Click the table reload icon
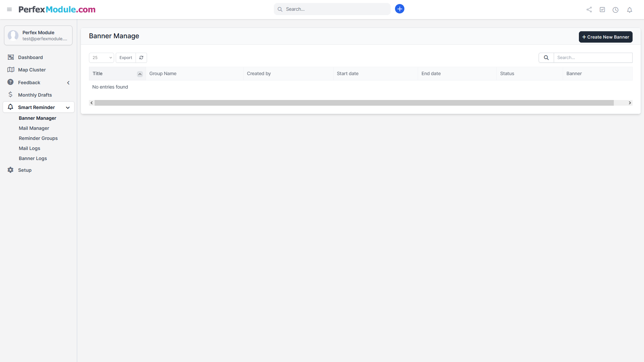The height and width of the screenshot is (362, 644). click(x=141, y=58)
